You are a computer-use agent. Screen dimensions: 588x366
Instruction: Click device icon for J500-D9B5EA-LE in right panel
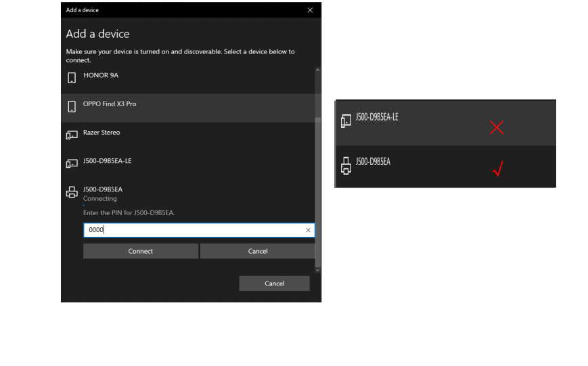click(346, 121)
